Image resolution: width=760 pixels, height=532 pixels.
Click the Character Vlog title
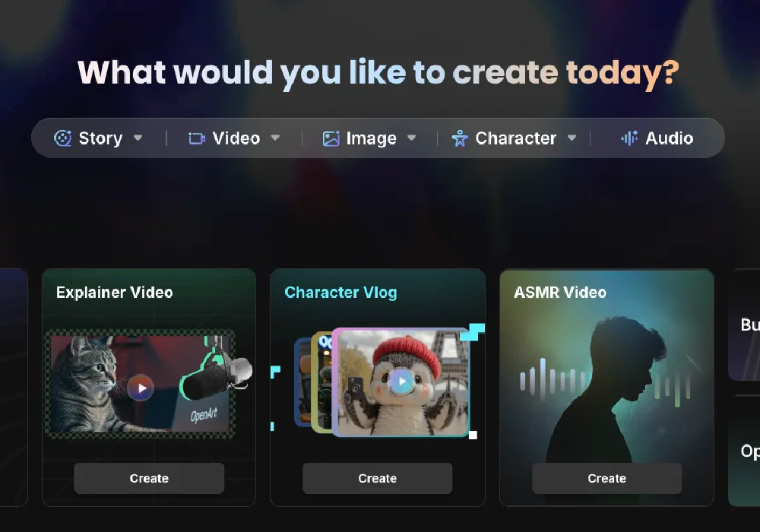[340, 293]
